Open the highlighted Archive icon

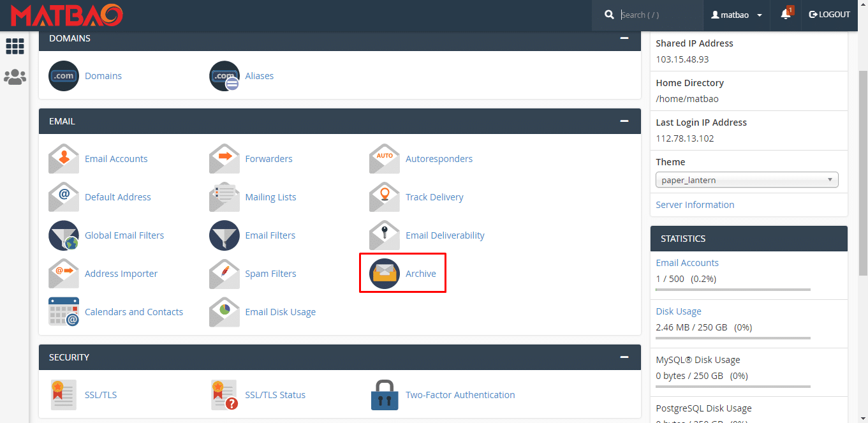coord(384,273)
